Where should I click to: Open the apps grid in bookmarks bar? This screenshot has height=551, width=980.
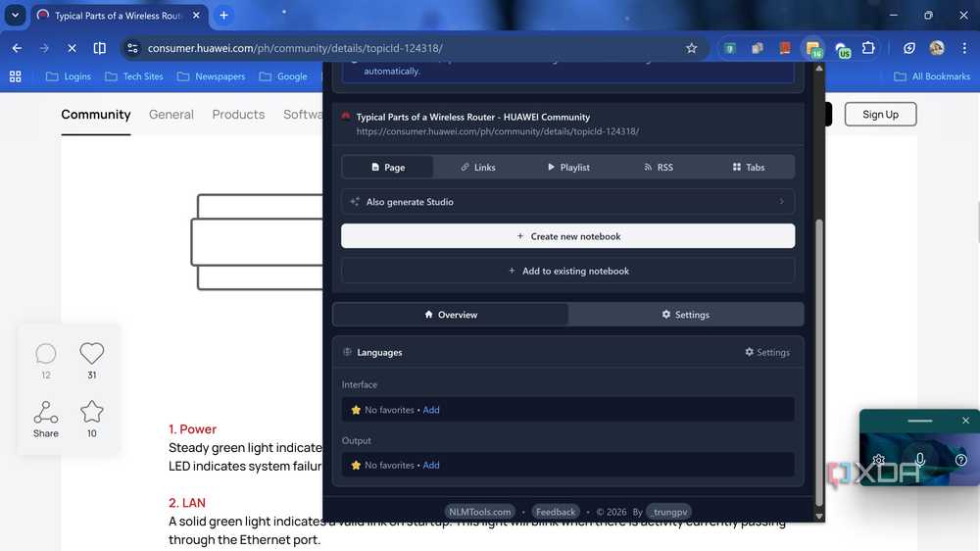tap(16, 76)
